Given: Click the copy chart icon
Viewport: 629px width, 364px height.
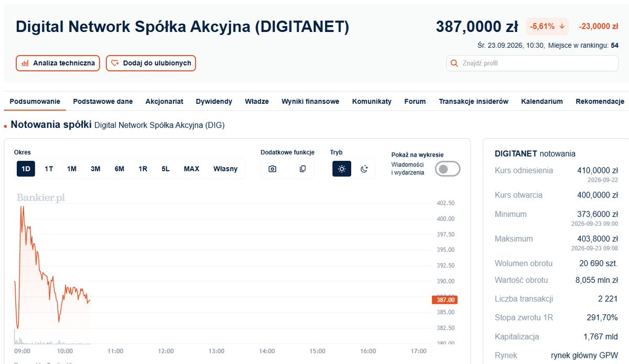Looking at the screenshot, I should [x=302, y=169].
